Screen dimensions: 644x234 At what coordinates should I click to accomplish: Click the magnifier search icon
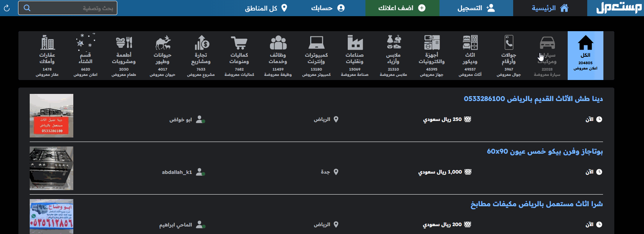(27, 8)
